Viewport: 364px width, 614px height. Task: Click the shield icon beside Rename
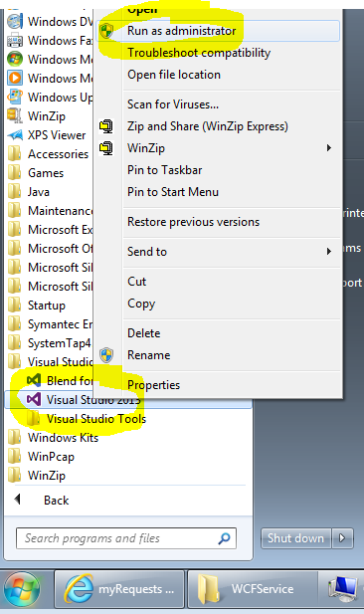click(x=106, y=355)
